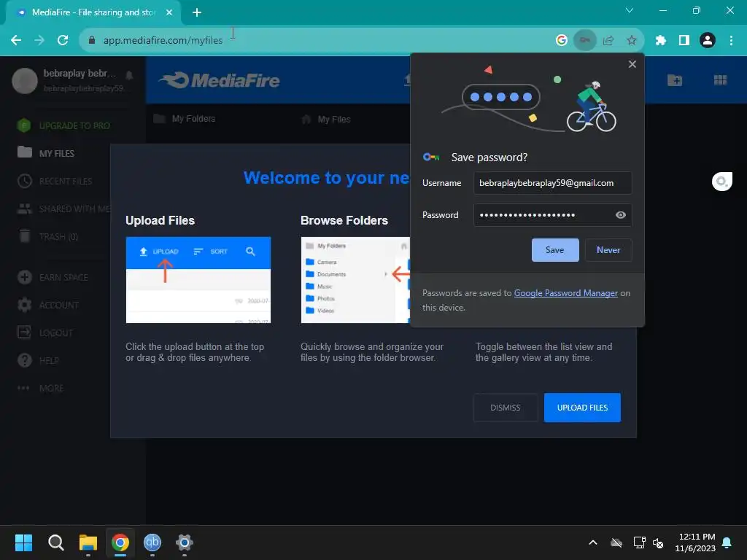Click LOGOUT in the sidebar
The image size is (747, 560).
click(x=45, y=332)
